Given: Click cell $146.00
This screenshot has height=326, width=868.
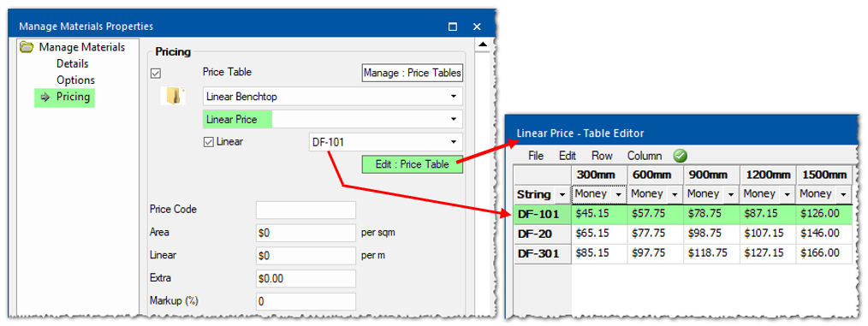Looking at the screenshot, I should point(824,234).
